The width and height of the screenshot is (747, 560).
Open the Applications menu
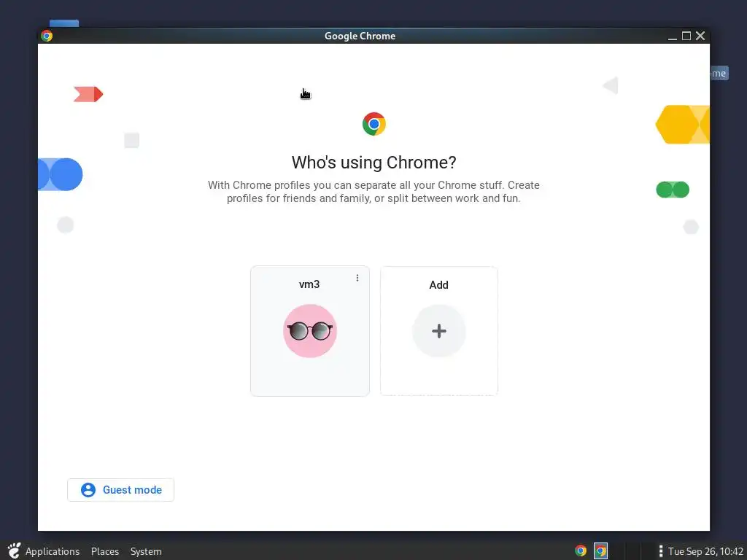[53, 551]
